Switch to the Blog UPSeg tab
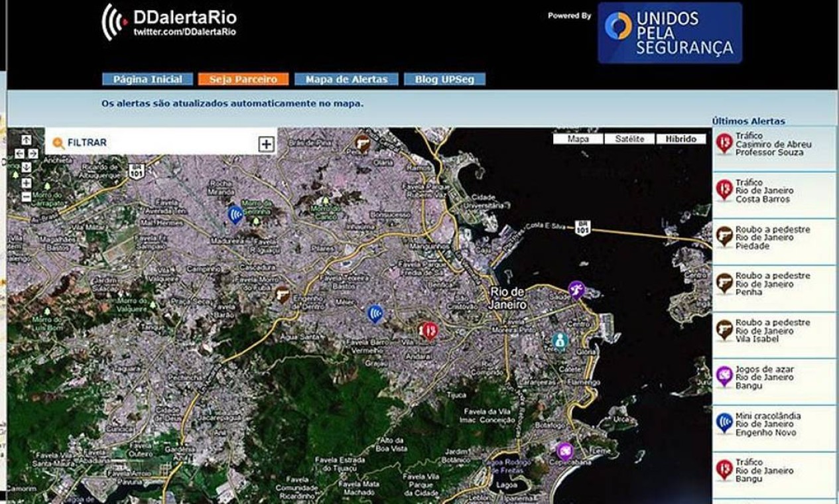This screenshot has height=504, width=839. tap(445, 78)
